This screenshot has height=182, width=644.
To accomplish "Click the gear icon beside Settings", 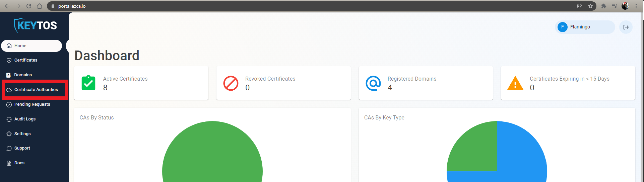I will [9, 134].
